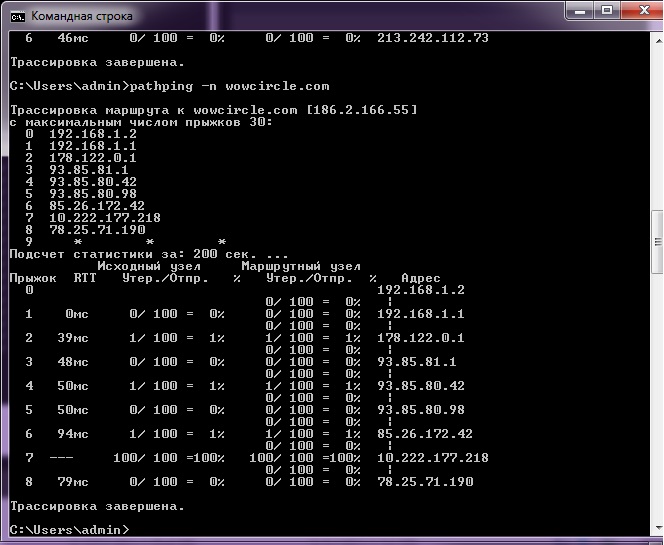Click address 78.25.71.190 in statistics row 8
The height and width of the screenshot is (545, 664).
click(424, 482)
